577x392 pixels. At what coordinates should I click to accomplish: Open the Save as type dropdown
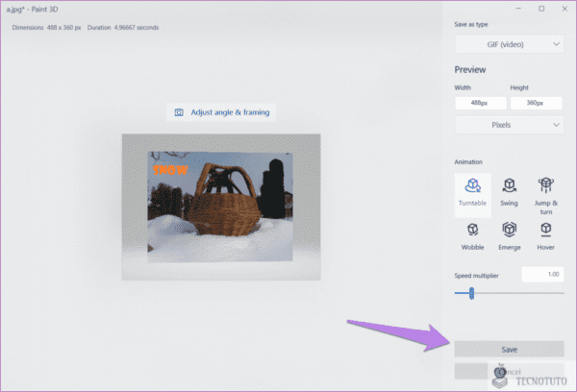pos(509,44)
